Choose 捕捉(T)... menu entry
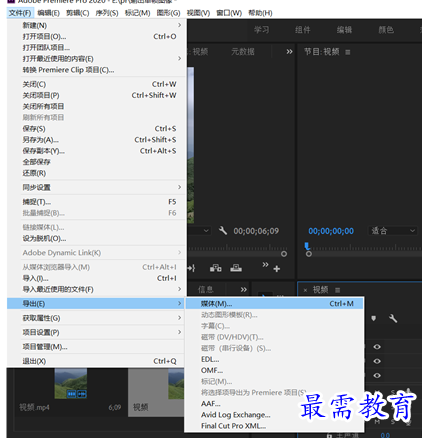 97,202
